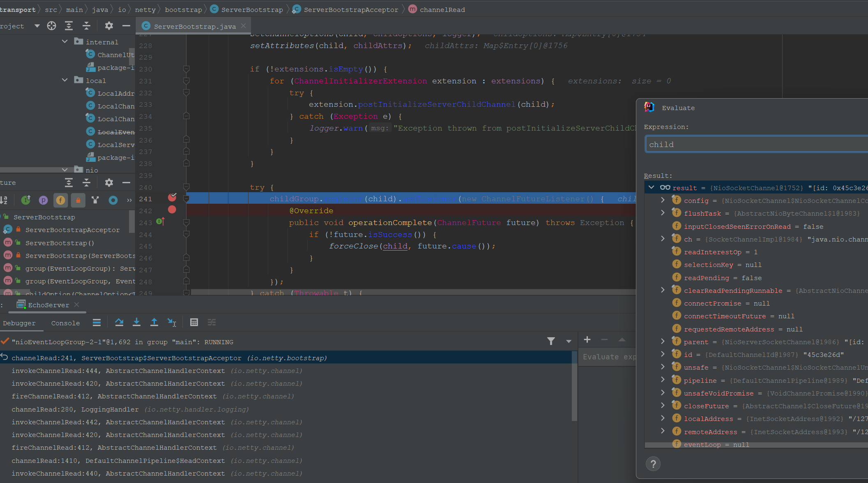Click the Add watch plus icon
868x483 pixels.
point(587,340)
